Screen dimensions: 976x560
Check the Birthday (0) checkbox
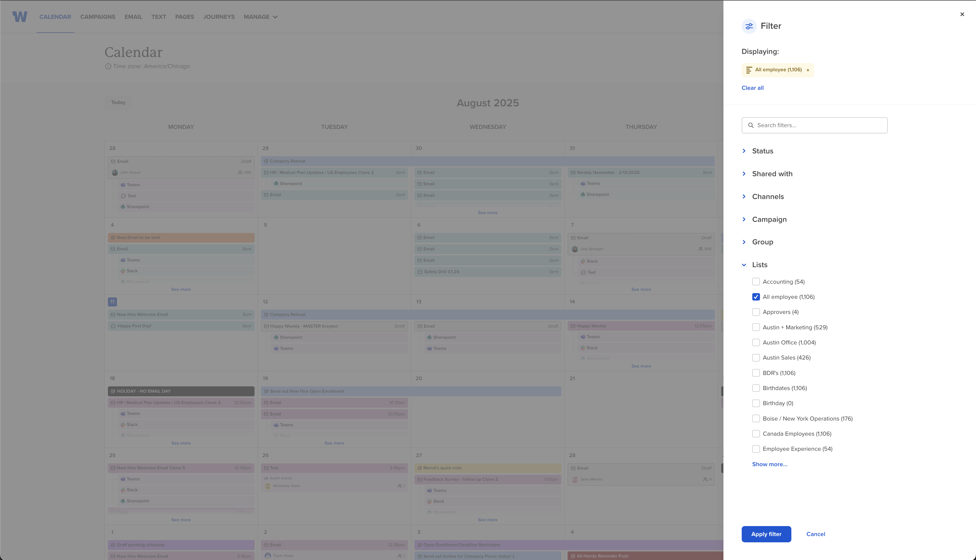coord(756,403)
